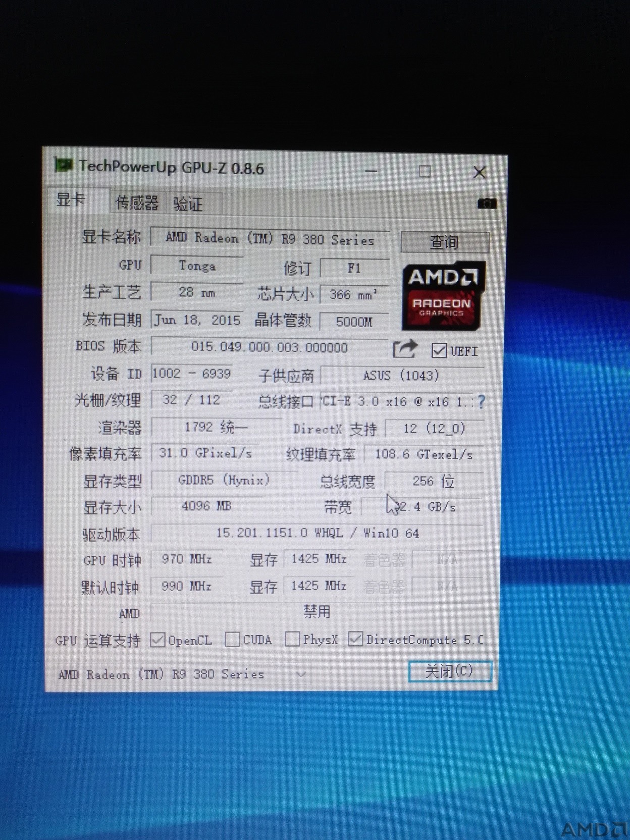630x840 pixels.
Task: Click the graphics card name field at the top
Action: tap(270, 239)
